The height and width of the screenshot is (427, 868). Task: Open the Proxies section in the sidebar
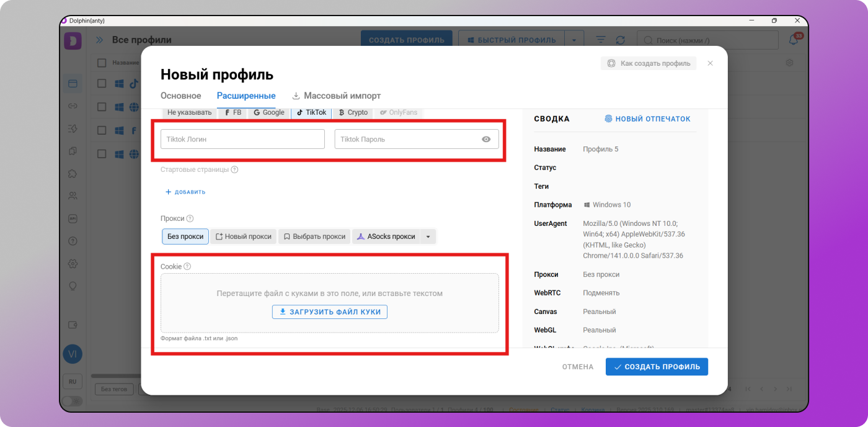pyautogui.click(x=73, y=106)
